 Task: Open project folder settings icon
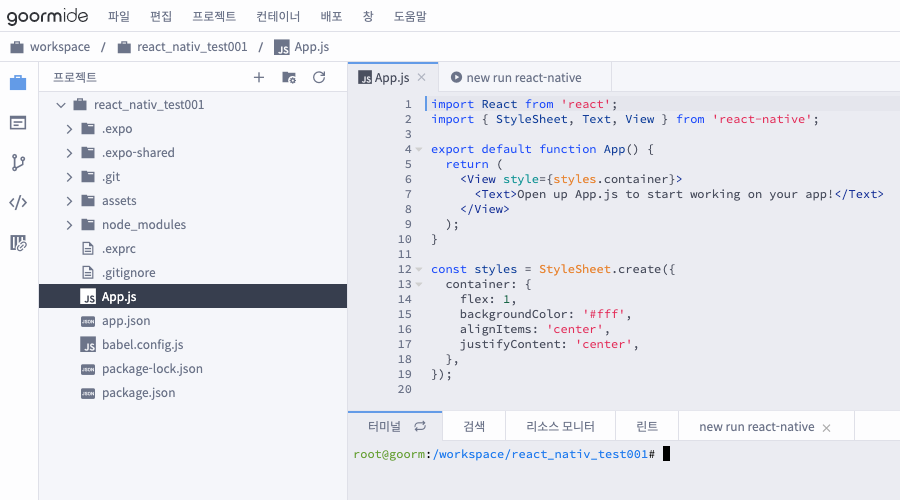pos(289,77)
